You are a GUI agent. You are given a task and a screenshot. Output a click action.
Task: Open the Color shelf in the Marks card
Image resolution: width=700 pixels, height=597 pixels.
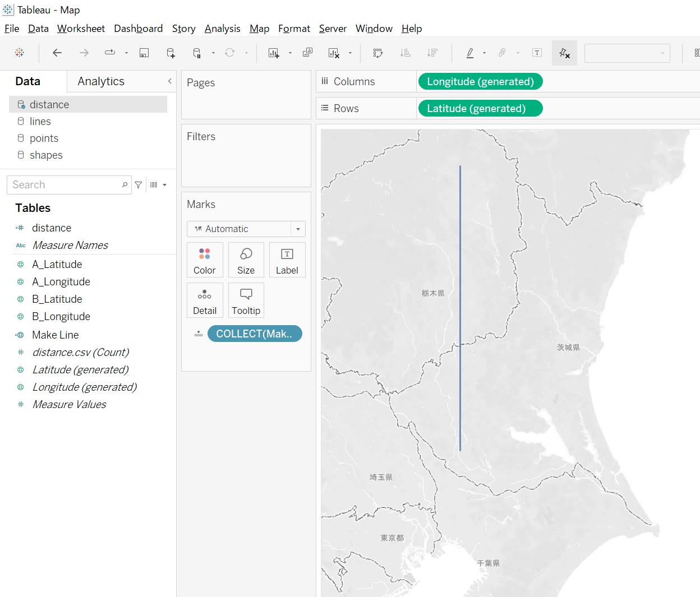tap(205, 260)
